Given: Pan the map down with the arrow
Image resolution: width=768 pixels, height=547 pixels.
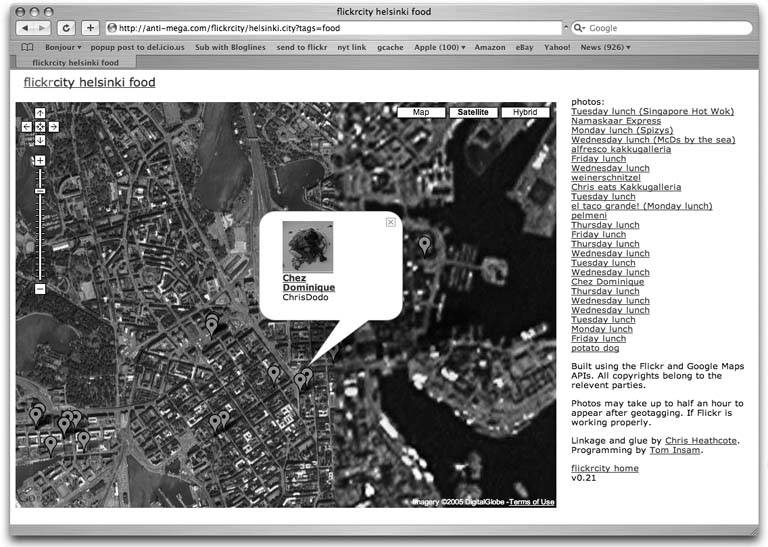Looking at the screenshot, I should 40,139.
